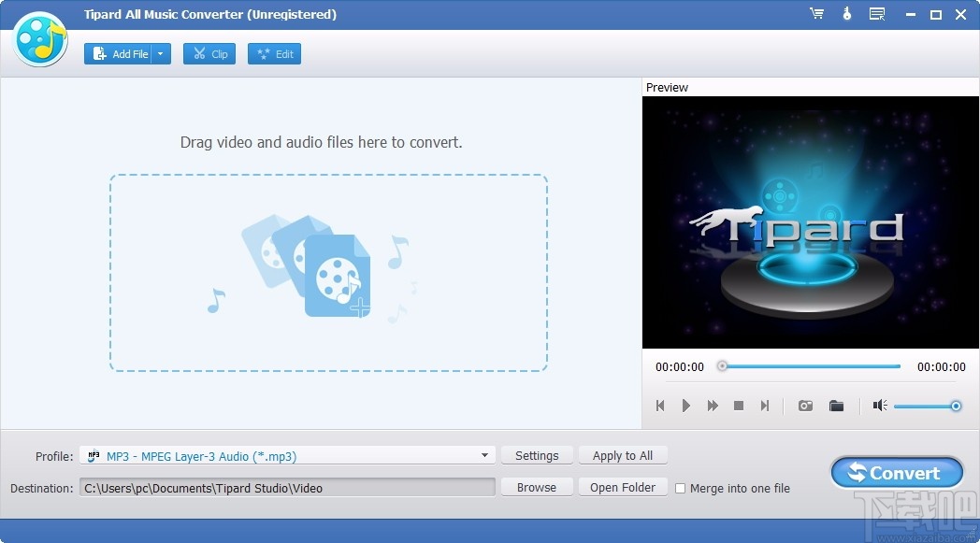Viewport: 980px width, 543px height.
Task: Register with the key icon
Action: [x=846, y=13]
